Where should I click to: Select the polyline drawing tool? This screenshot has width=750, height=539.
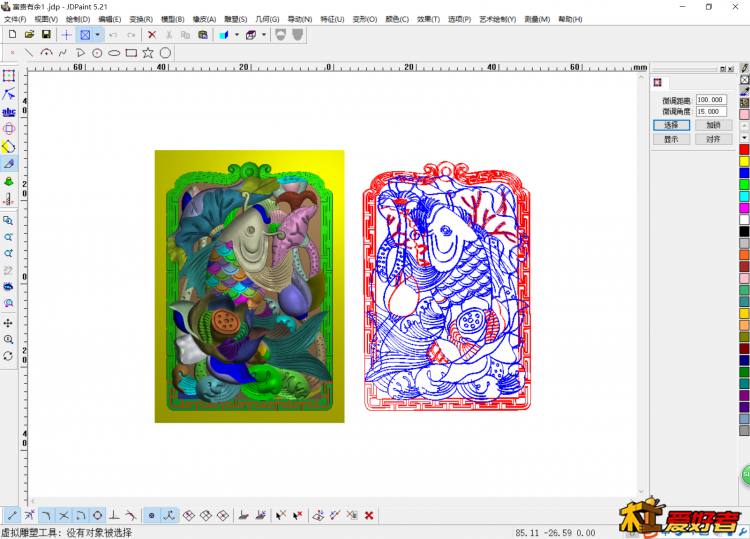[x=80, y=53]
